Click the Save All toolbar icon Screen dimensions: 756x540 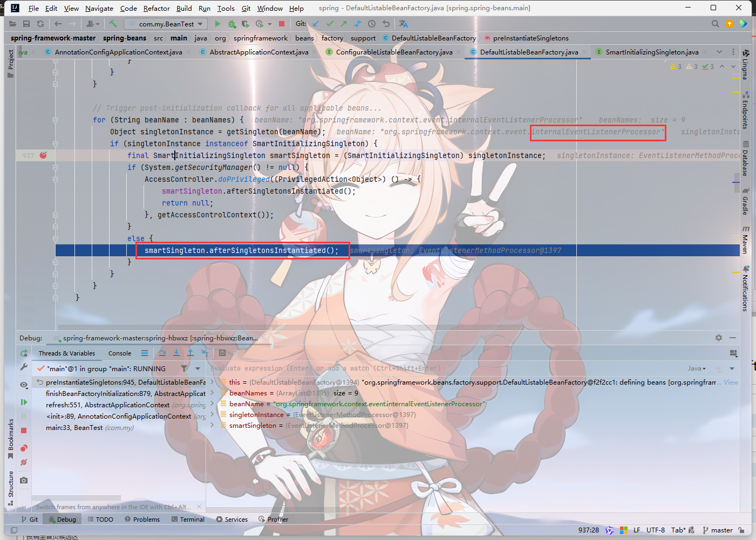[x=26, y=24]
